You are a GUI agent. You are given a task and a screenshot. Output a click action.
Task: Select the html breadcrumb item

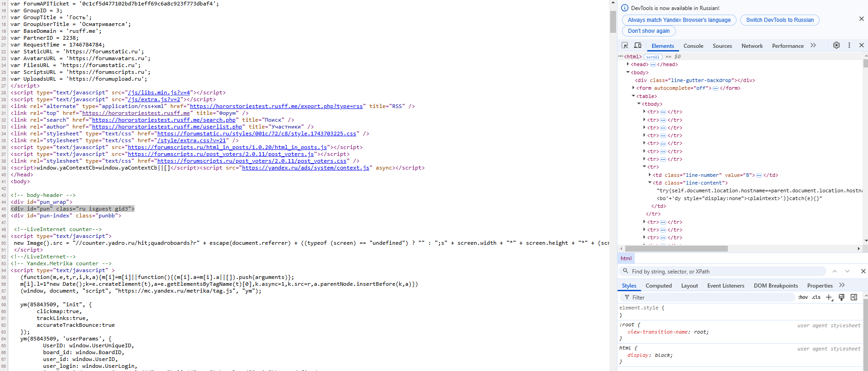(x=626, y=258)
